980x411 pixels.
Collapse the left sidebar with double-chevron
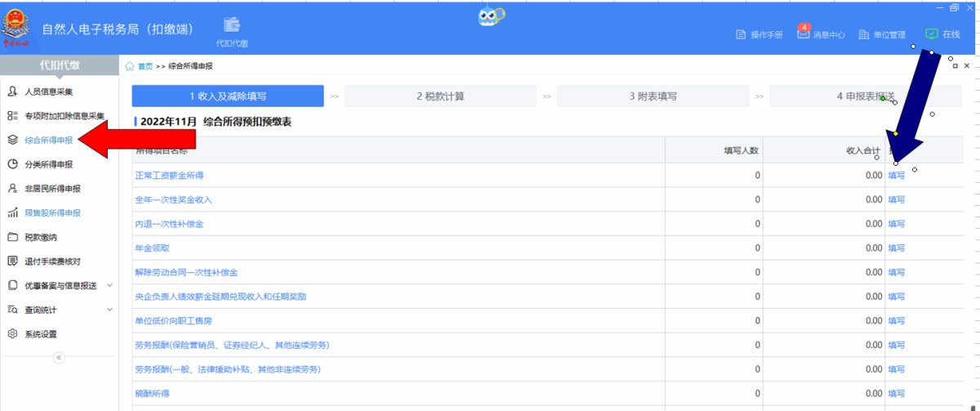[58, 357]
